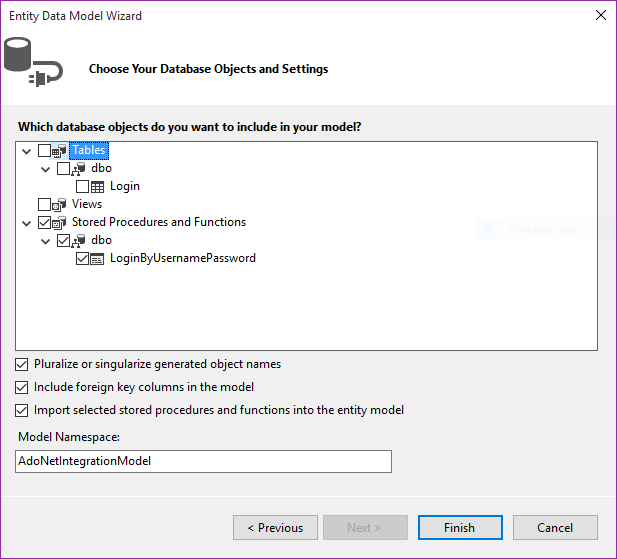Click the dbo schema icon under Tables

pos(79,169)
